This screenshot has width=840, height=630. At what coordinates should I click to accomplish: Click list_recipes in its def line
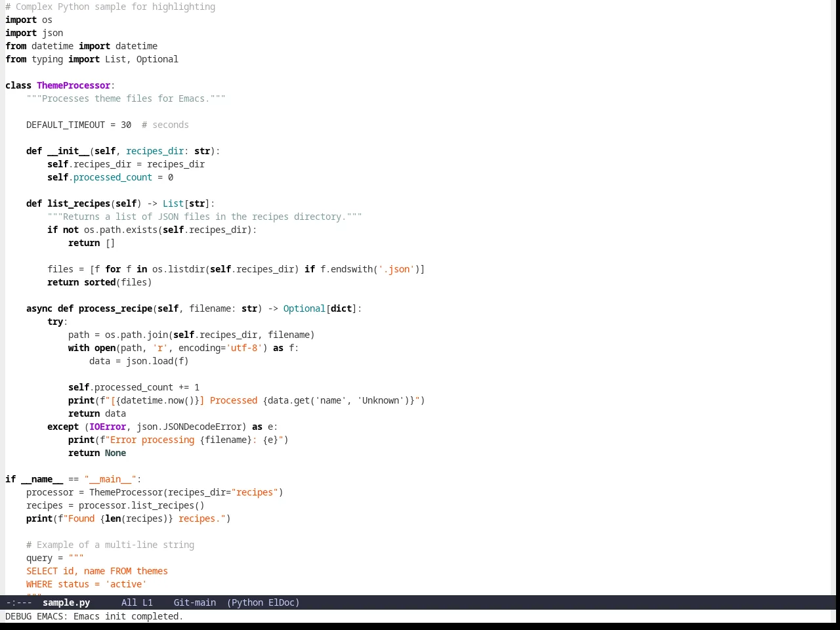click(x=79, y=203)
